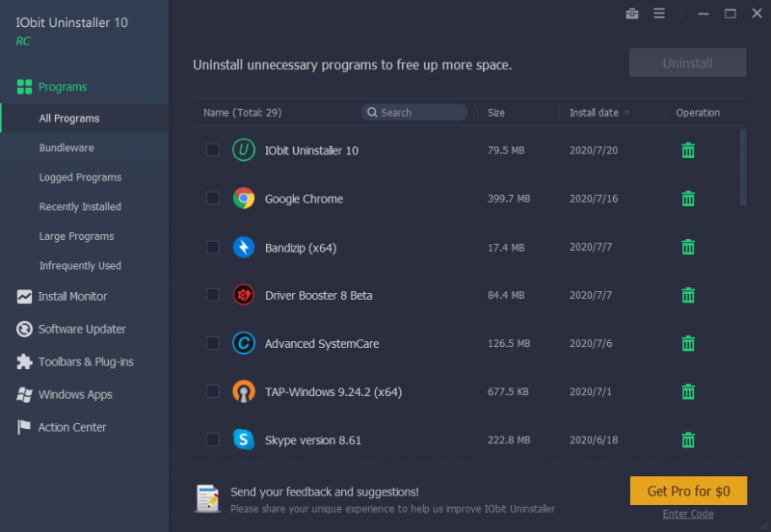Click trash icon for IObit Uninstaller 10
This screenshot has width=771, height=532.
click(688, 150)
